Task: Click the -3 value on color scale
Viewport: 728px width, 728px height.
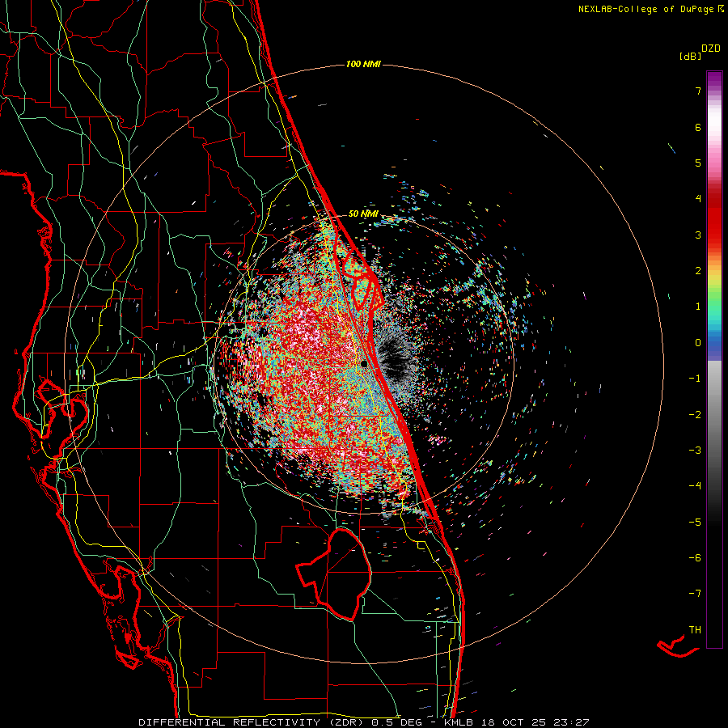Action: click(695, 451)
